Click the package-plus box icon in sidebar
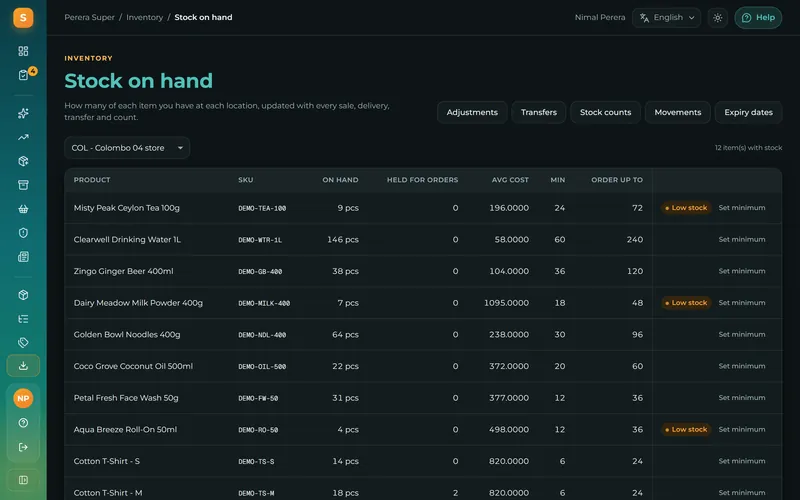Viewport: 800px width, 500px height. (x=23, y=161)
